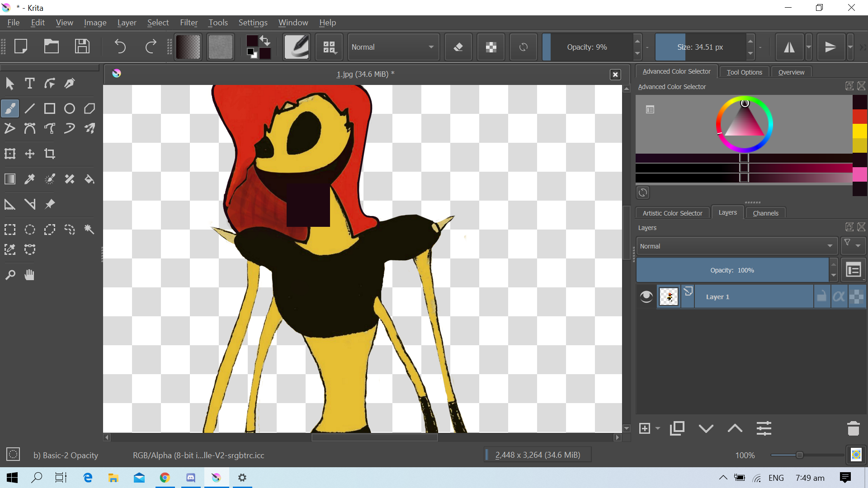Screen dimensions: 868x488
Task: Select the Freehand Brush tool
Action: [10, 108]
